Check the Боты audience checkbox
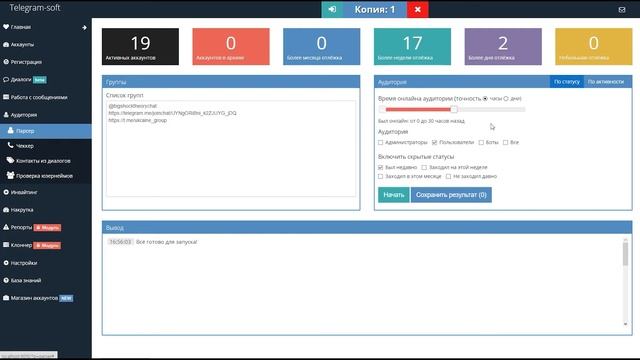The height and width of the screenshot is (360, 640). click(481, 142)
